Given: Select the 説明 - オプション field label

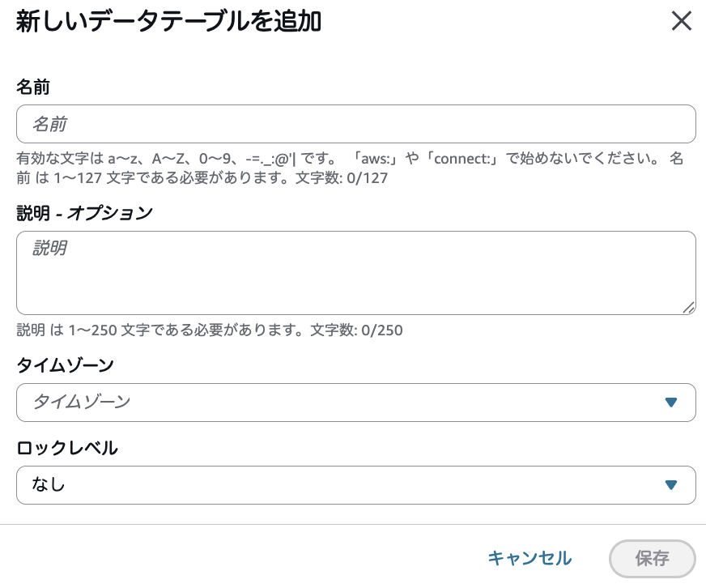Looking at the screenshot, I should (x=86, y=213).
